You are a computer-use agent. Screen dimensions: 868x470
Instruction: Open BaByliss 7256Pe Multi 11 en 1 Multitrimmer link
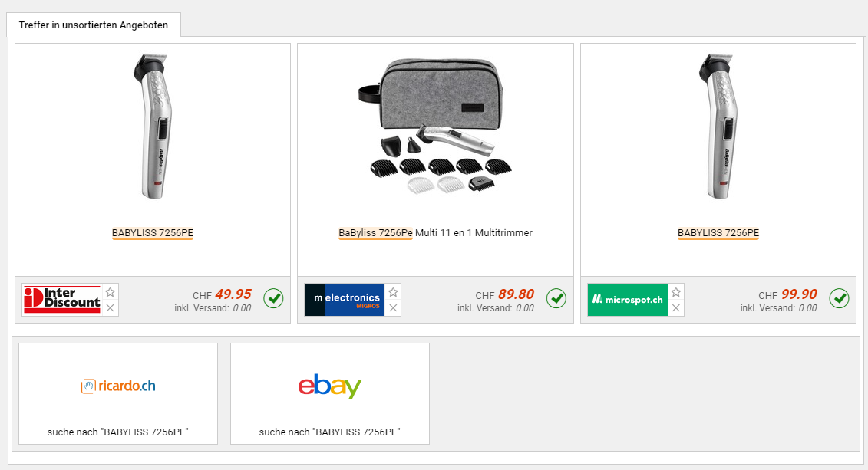(435, 233)
